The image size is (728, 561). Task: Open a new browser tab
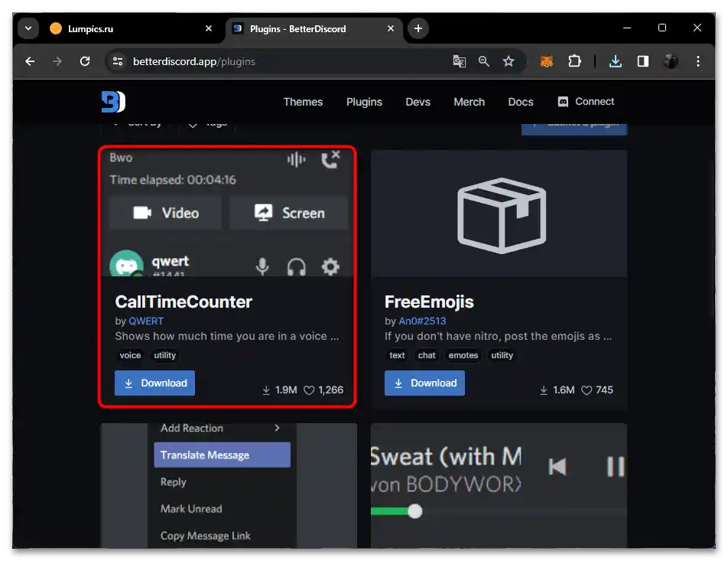tap(418, 28)
